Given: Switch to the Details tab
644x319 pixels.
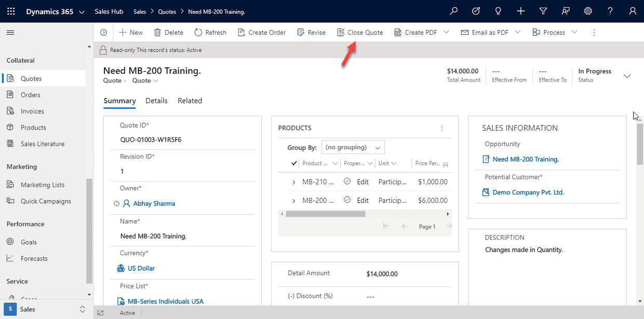Looking at the screenshot, I should click(156, 100).
